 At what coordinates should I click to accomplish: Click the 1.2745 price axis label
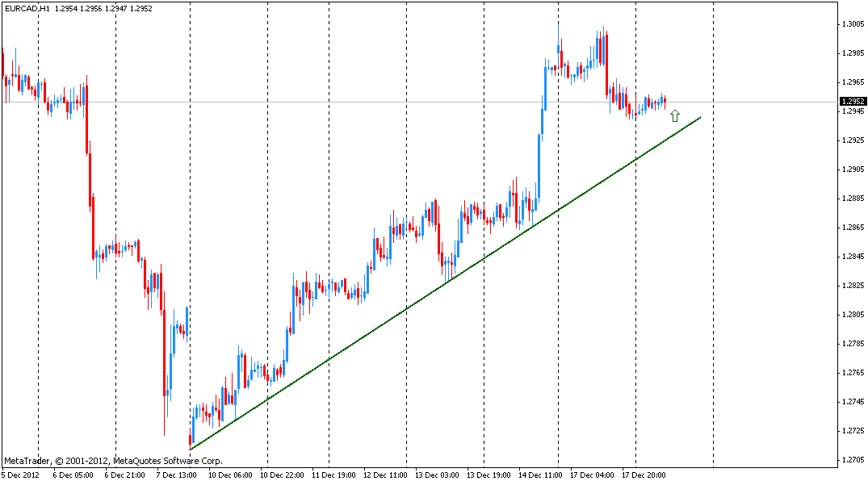[853, 402]
